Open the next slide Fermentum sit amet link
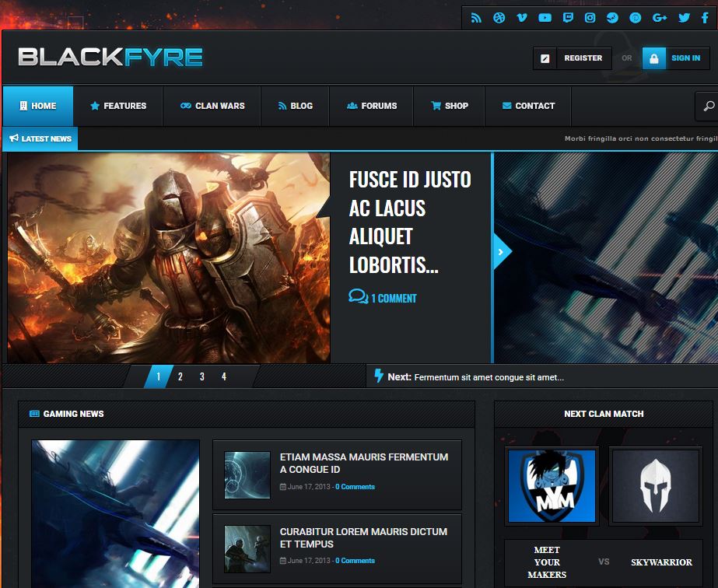 point(489,377)
